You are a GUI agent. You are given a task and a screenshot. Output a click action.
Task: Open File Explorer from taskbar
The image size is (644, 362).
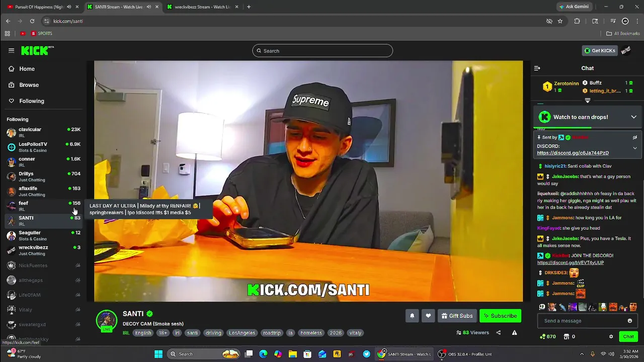pos(293,354)
